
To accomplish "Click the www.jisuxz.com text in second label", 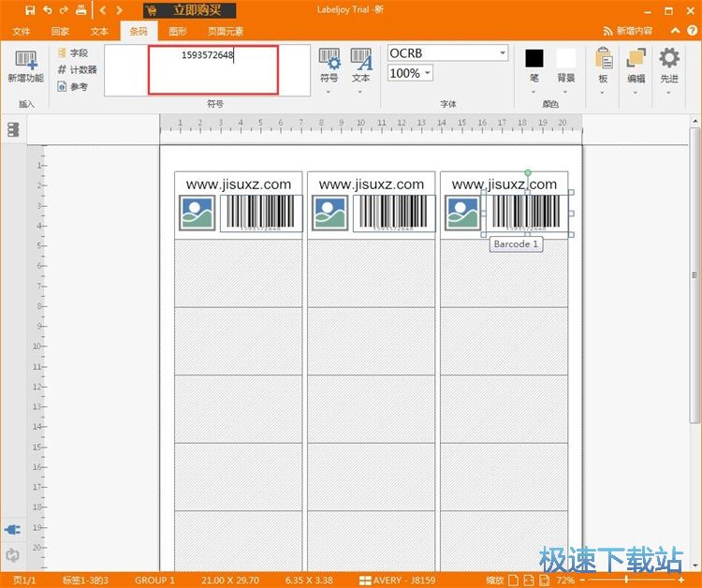I will [372, 184].
